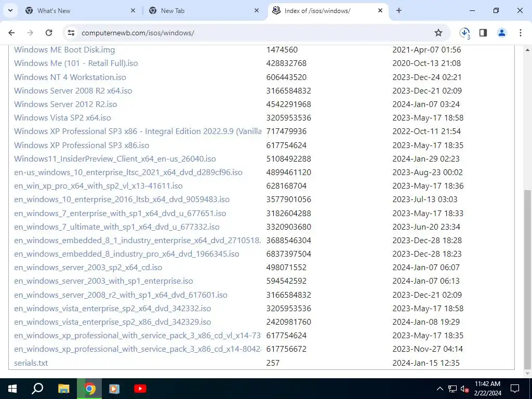The height and width of the screenshot is (399, 532).
Task: Go back to the previous page
Action: (11, 33)
